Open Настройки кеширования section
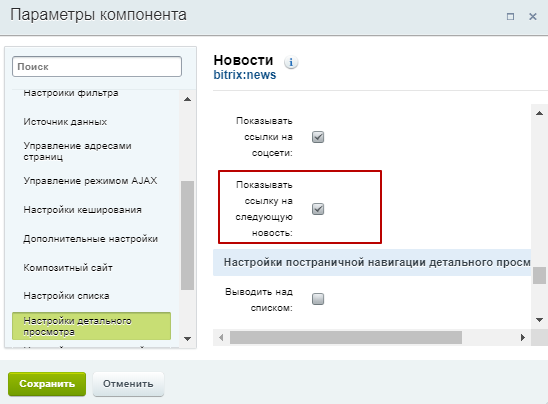Image resolution: width=548 pixels, height=404 pixels. point(82,210)
